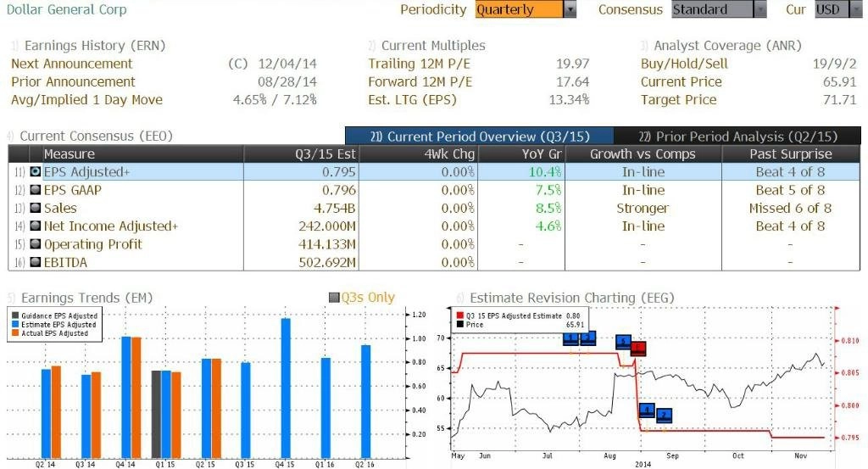Click the Prior Announcement date 08/28/14

287,82
